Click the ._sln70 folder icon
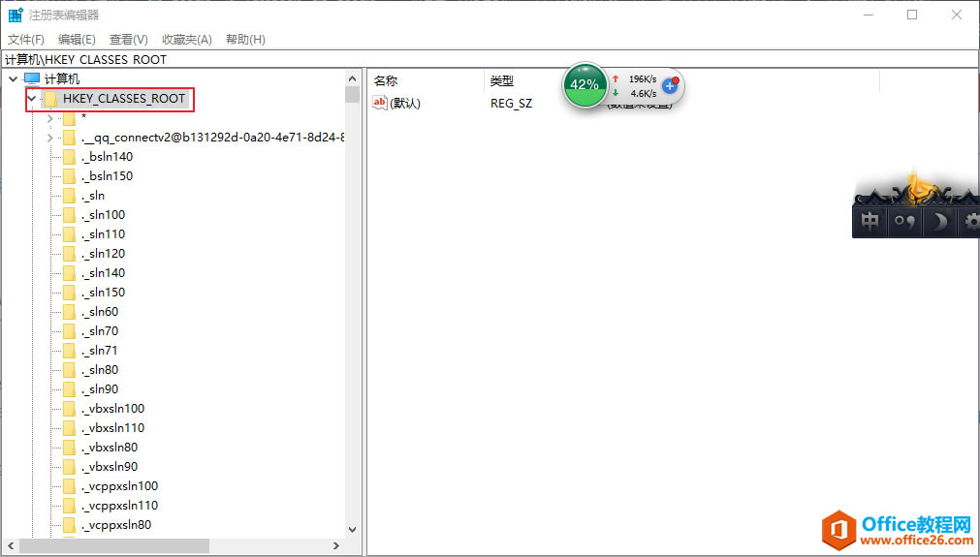Image resolution: width=980 pixels, height=557 pixels. coord(70,331)
